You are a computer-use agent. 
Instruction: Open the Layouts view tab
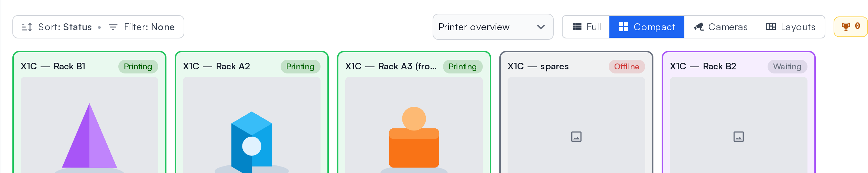(790, 27)
